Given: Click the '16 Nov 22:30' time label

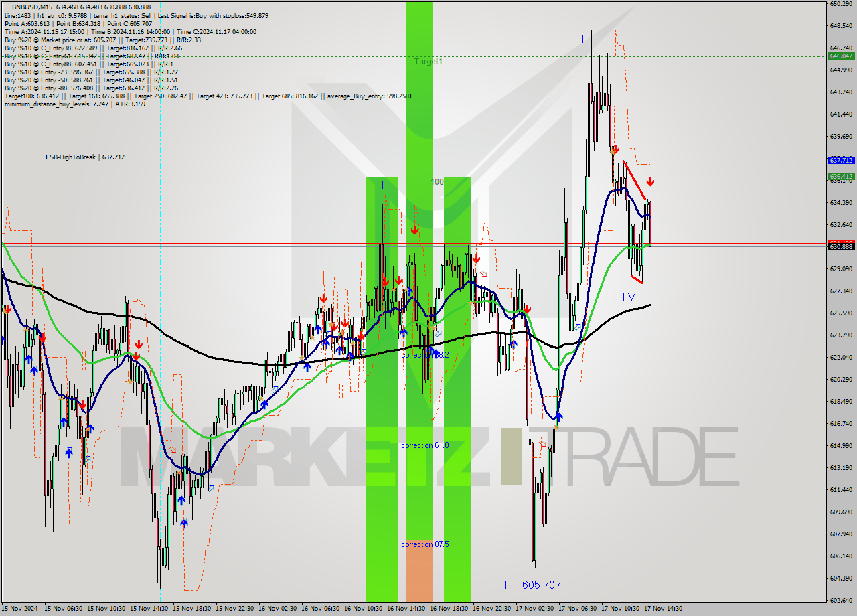Looking at the screenshot, I should point(492,609).
